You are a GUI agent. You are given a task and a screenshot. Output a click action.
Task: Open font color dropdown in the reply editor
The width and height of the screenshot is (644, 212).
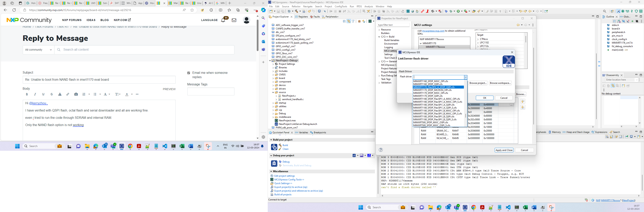pyautogui.click(x=132, y=94)
